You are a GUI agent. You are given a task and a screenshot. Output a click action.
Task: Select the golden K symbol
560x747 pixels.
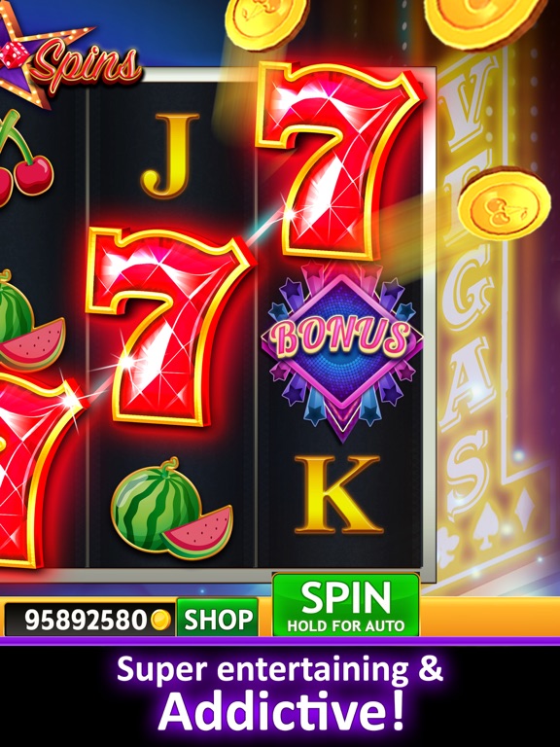(338, 494)
